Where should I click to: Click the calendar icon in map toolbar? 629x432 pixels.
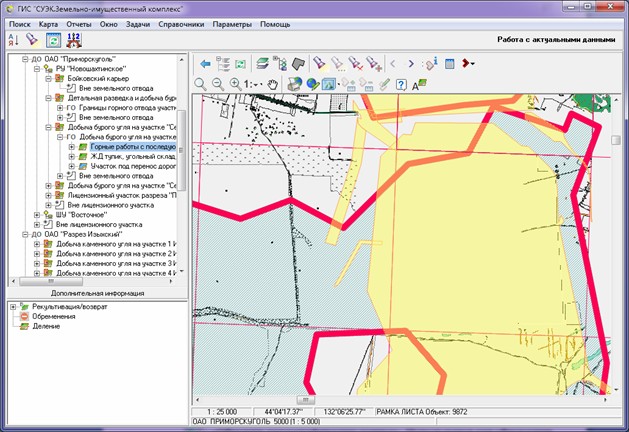tap(450, 63)
